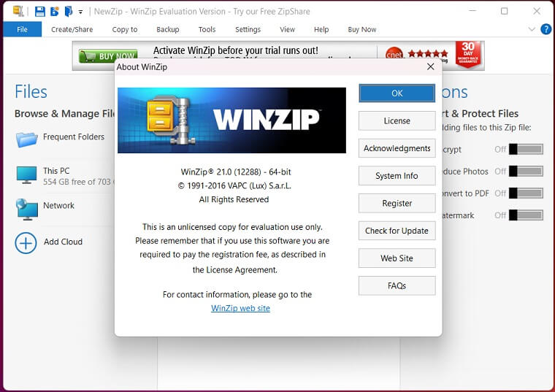Click the Network globe monitor icon

pos(26,209)
